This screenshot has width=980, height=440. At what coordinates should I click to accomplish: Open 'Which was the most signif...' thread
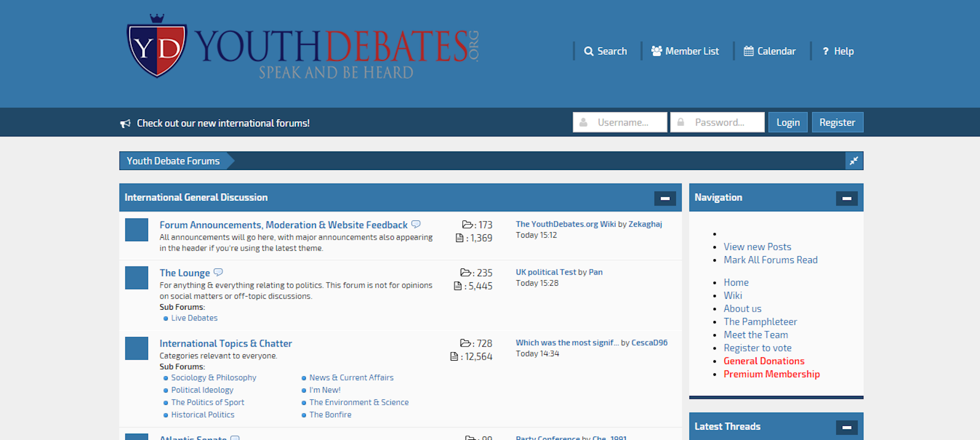(567, 342)
